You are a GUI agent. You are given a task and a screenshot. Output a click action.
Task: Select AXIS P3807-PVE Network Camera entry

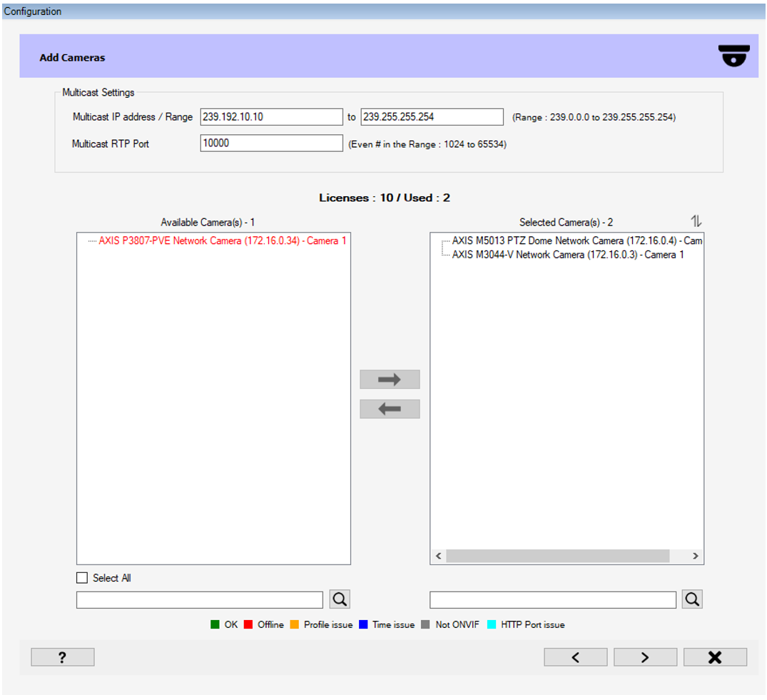tap(222, 241)
